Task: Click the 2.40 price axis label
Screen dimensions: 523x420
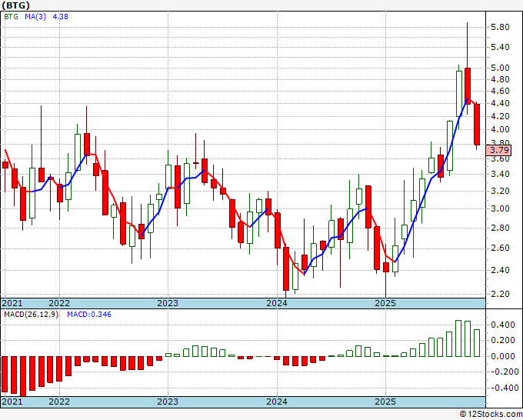Action: 500,270
